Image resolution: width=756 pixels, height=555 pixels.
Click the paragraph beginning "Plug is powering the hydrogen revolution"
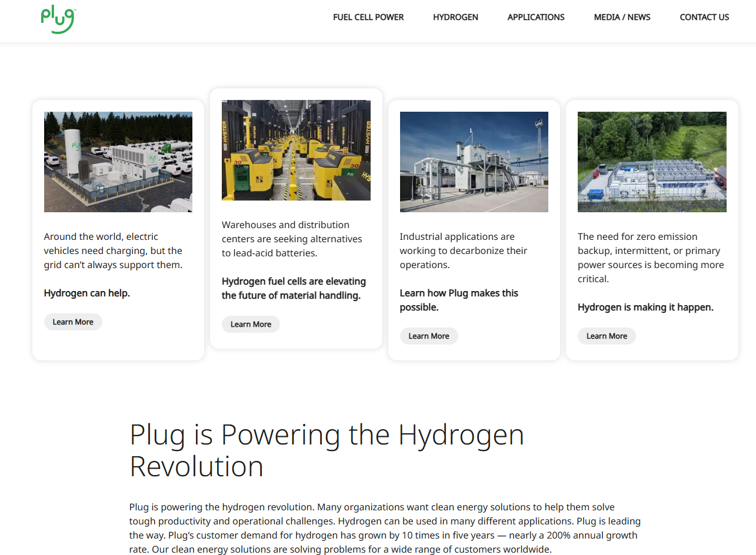[x=385, y=528]
